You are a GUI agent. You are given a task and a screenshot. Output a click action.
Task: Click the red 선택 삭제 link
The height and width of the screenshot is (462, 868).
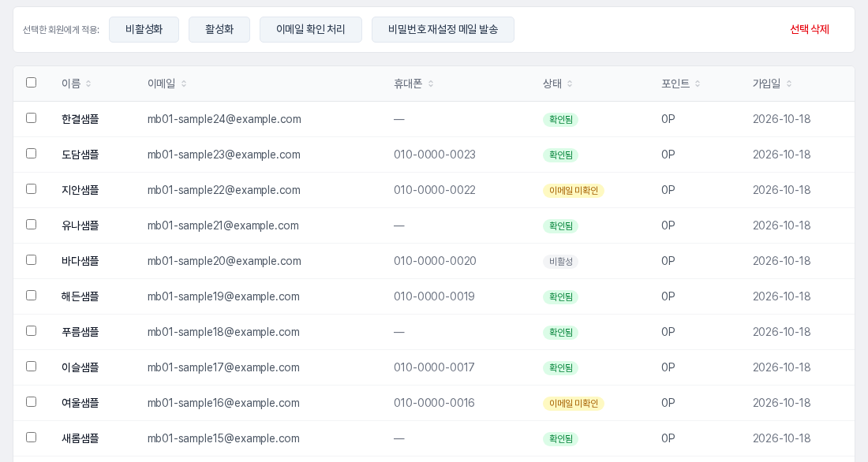[x=810, y=29]
